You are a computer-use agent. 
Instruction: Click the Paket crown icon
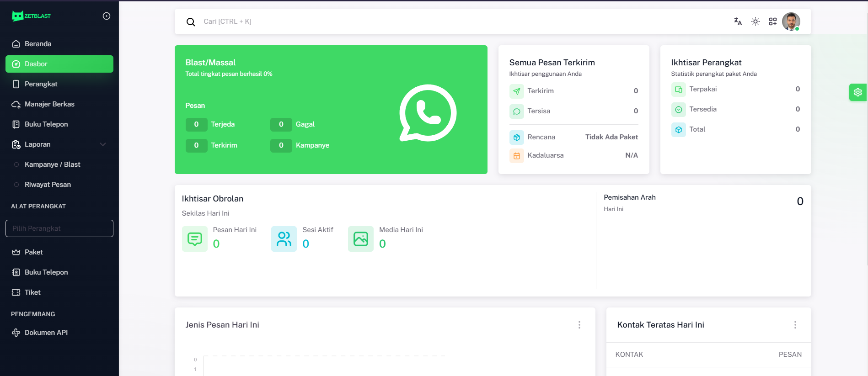tap(16, 252)
